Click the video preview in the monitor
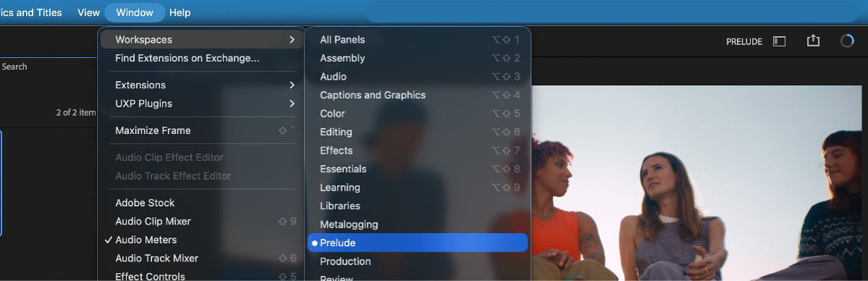This screenshot has height=281, width=868. coord(696,183)
